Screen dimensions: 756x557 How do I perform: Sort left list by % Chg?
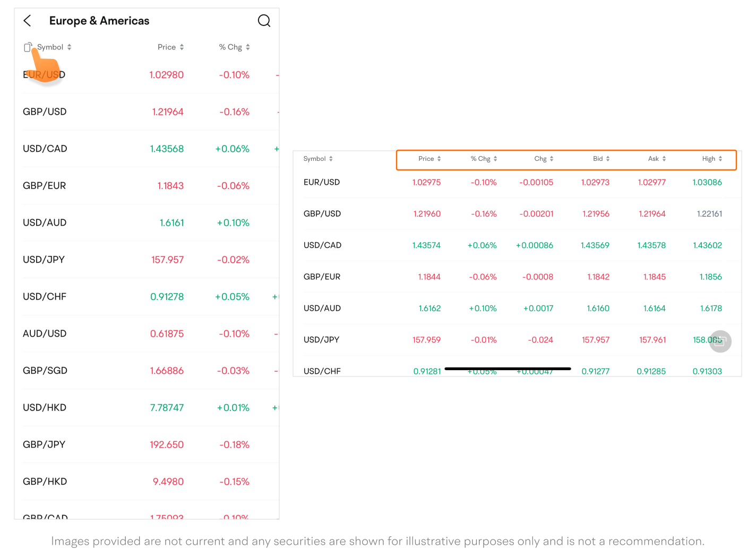[x=234, y=47]
